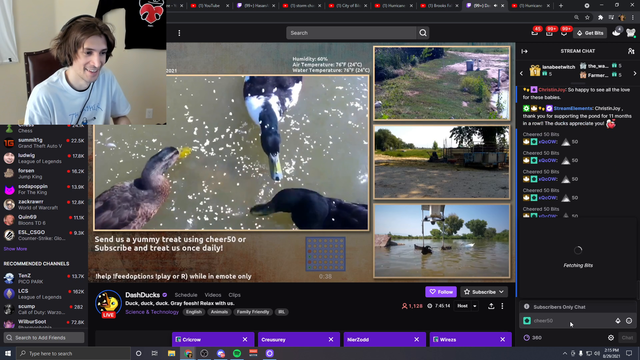The height and width of the screenshot is (360, 640).
Task: Open scump recommended channel
Action: click(44, 309)
